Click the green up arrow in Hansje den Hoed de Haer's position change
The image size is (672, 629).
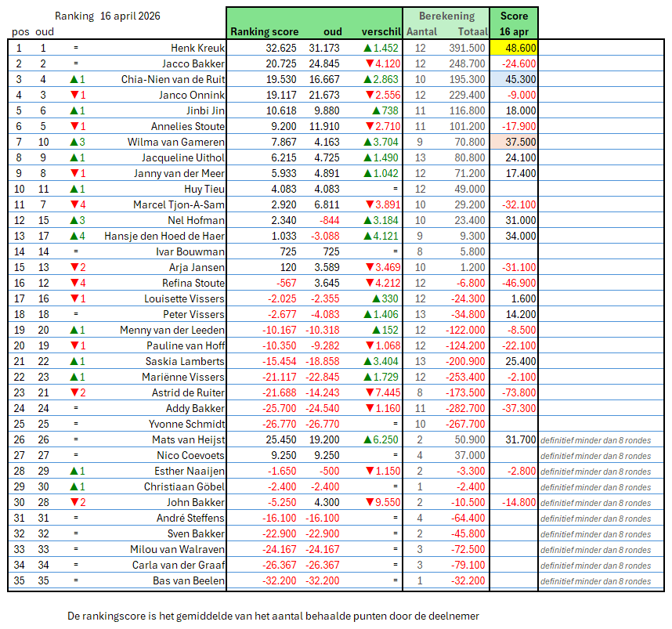pos(73,236)
